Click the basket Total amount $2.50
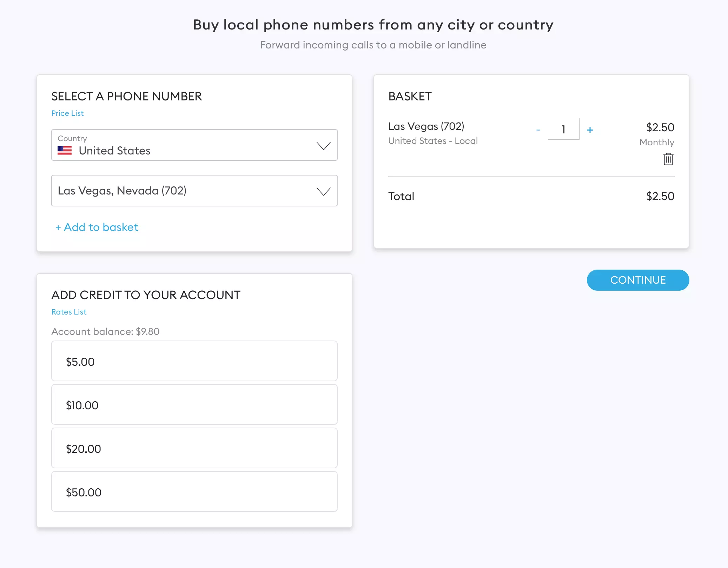728x568 pixels. [x=660, y=196]
